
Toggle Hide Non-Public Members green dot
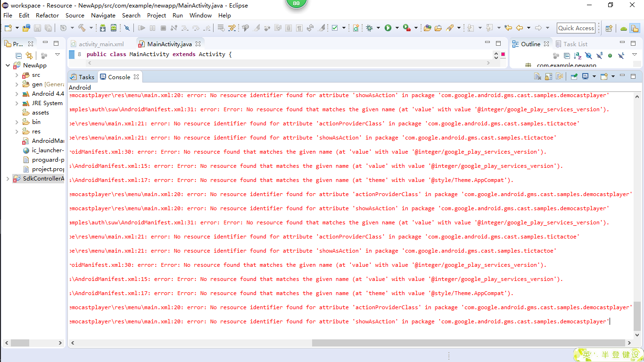610,55
